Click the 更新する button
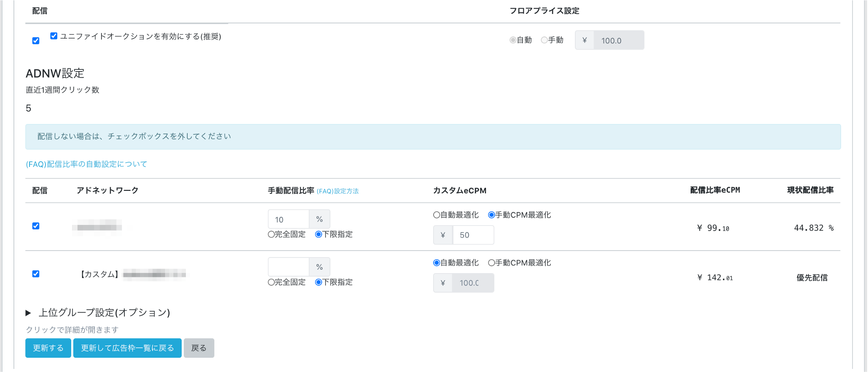This screenshot has width=868, height=372. tap(48, 348)
